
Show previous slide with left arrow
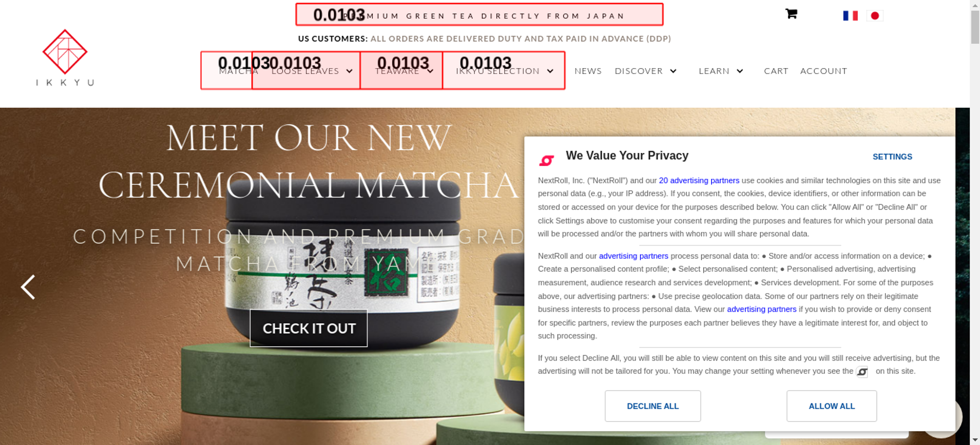click(x=28, y=287)
